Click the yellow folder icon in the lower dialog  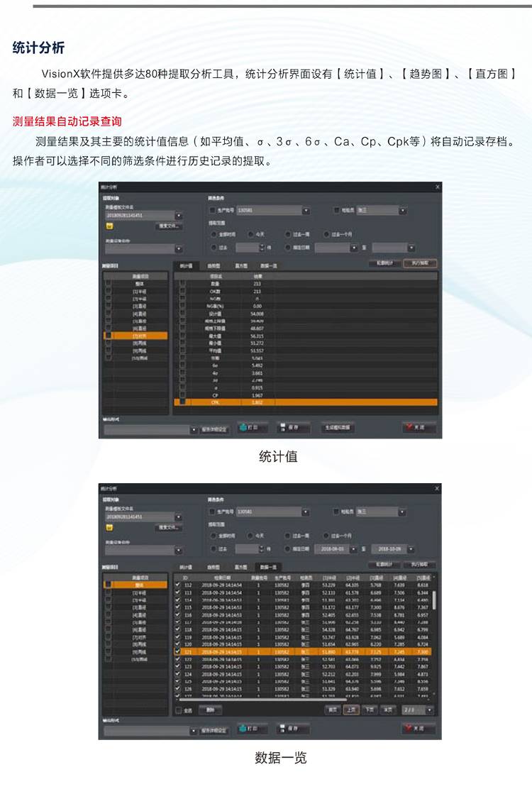[110, 527]
